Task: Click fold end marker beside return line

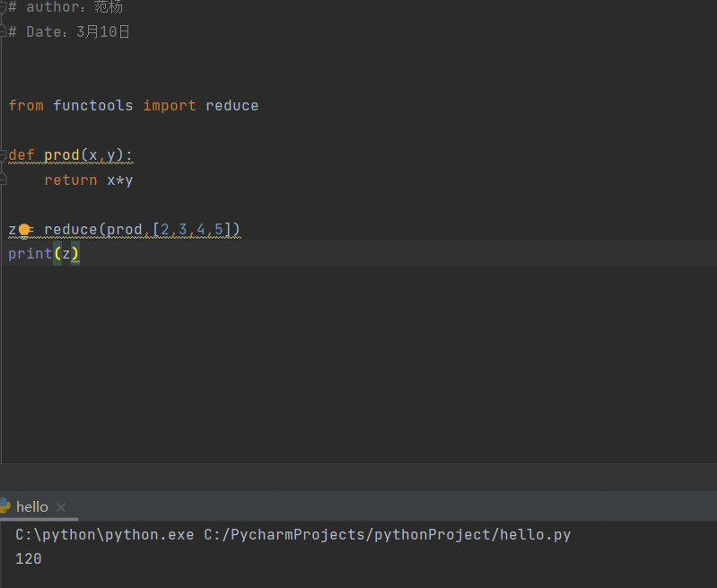Action: 4,180
